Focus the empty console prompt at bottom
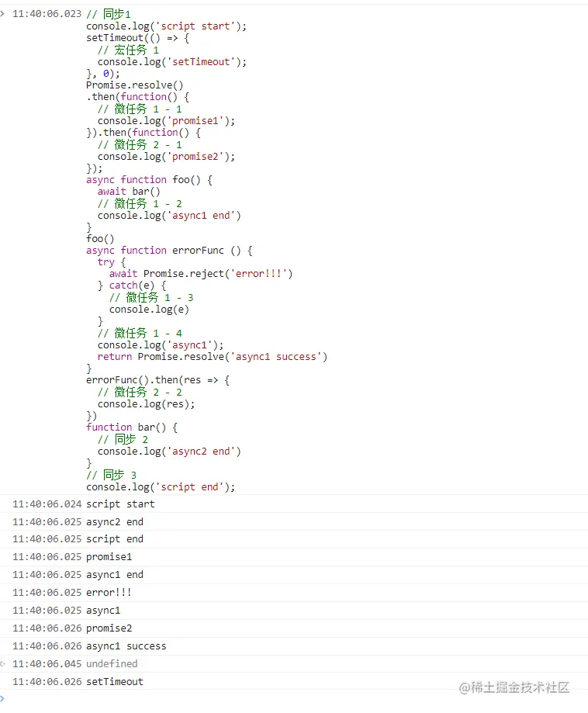The image size is (588, 713). [x=294, y=698]
